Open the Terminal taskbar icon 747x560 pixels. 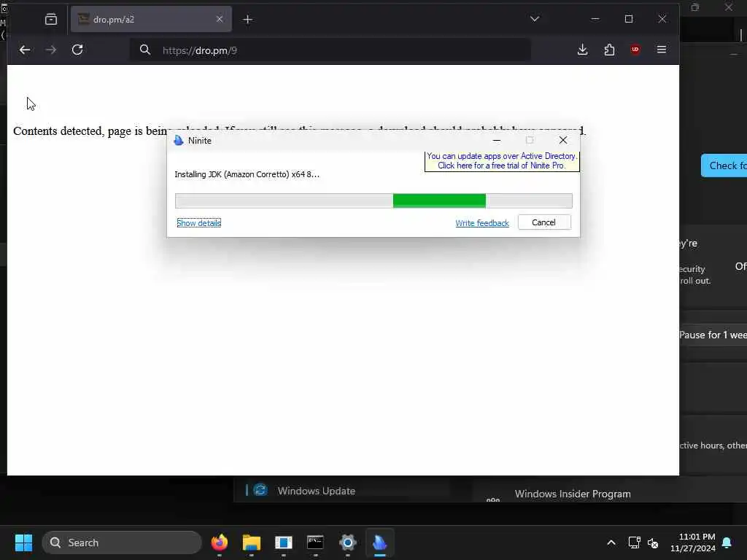(x=315, y=542)
